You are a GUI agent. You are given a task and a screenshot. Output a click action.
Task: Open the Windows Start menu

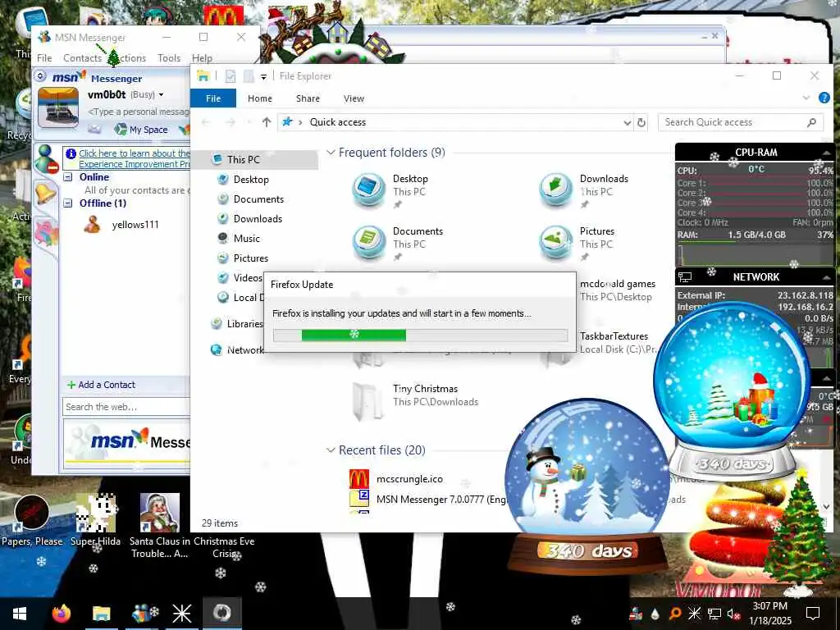(x=20, y=614)
